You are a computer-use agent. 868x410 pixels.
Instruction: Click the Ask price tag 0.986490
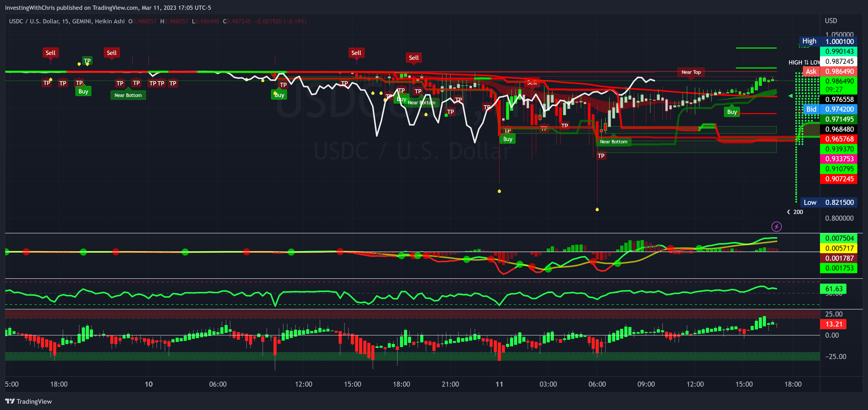click(830, 71)
